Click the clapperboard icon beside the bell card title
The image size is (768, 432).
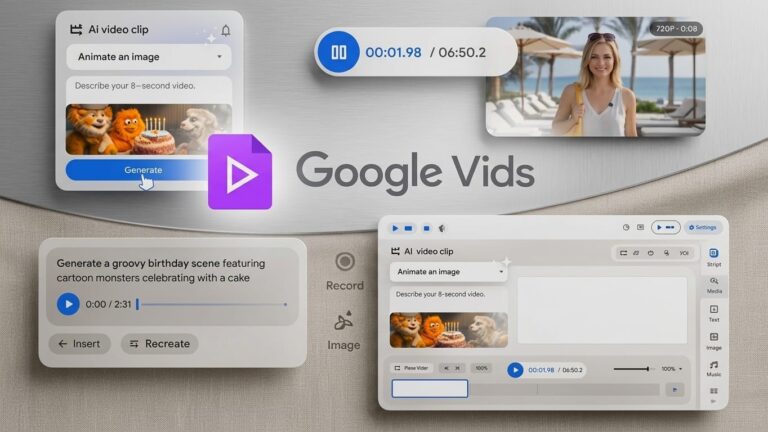[76, 30]
